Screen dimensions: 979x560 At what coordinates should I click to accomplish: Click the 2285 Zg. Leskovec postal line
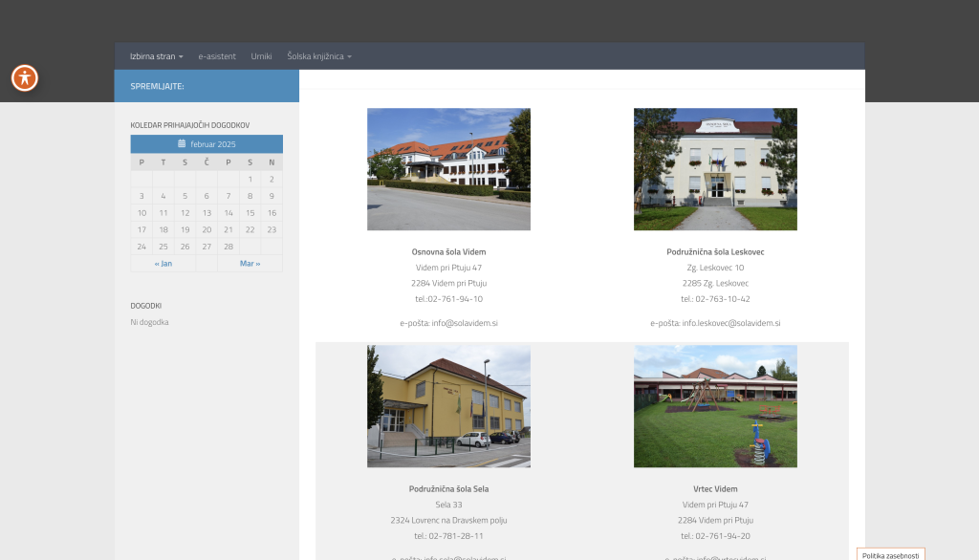[715, 284]
